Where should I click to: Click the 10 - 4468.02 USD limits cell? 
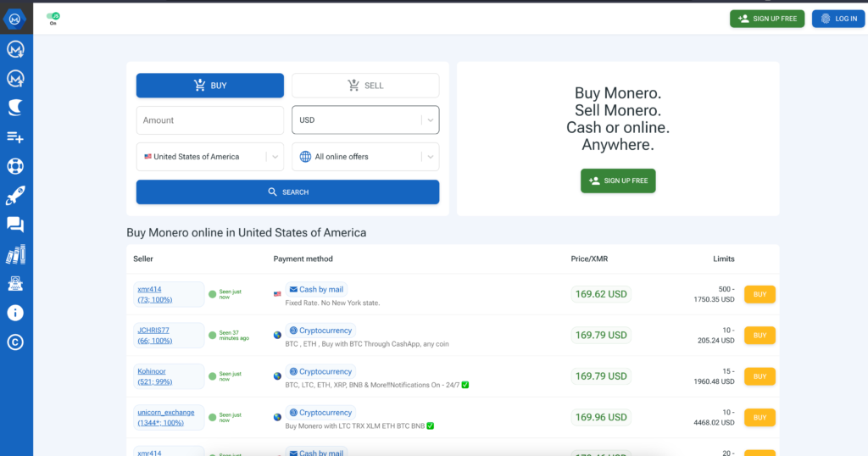click(x=714, y=417)
